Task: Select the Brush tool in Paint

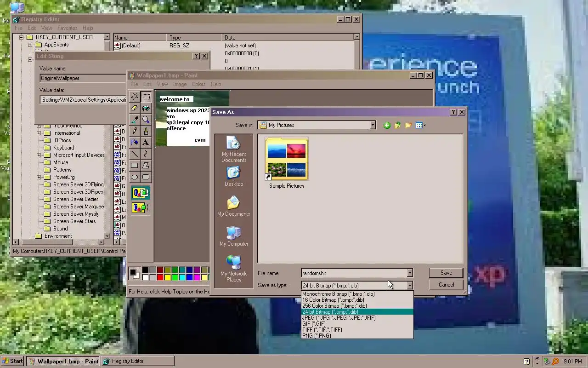Action: click(x=146, y=131)
